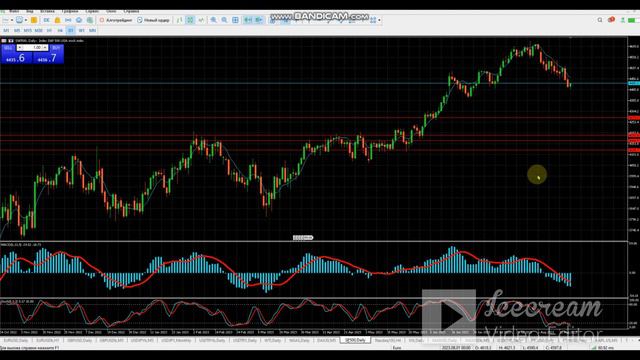Switch chart to candlesticks type
The image size is (640, 360).
pyautogui.click(x=190, y=20)
